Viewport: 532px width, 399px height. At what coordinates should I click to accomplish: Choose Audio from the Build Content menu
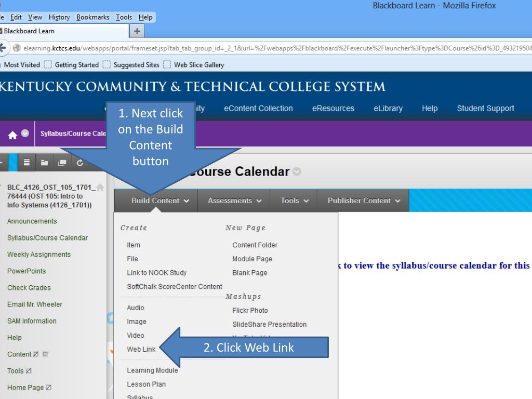coord(136,308)
